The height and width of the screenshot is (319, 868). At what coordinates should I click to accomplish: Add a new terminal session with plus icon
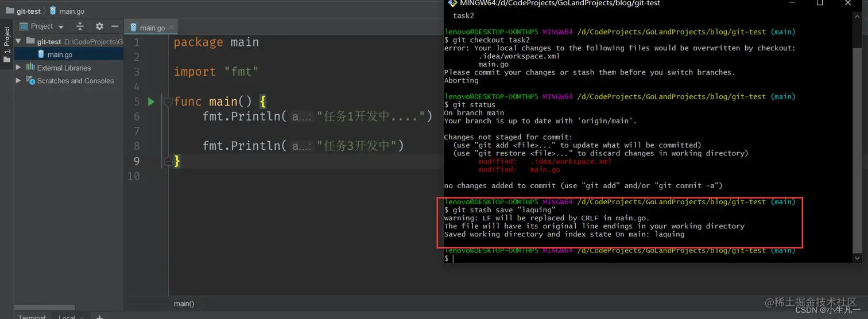[x=99, y=317]
